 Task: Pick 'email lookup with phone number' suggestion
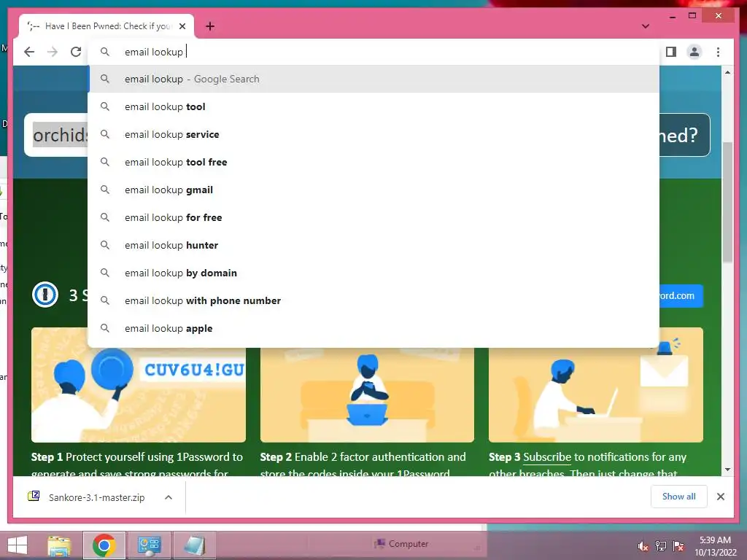(x=374, y=300)
